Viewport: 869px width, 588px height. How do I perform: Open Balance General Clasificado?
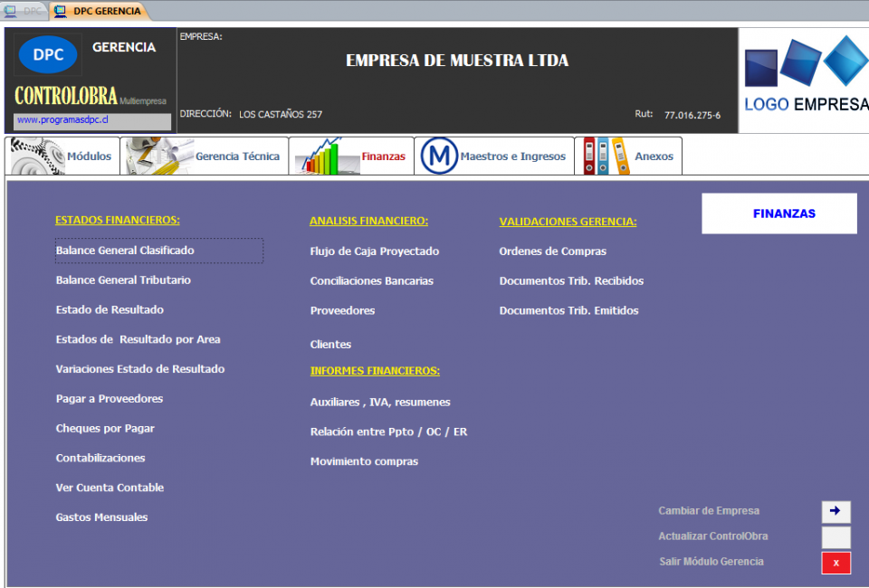click(x=125, y=251)
